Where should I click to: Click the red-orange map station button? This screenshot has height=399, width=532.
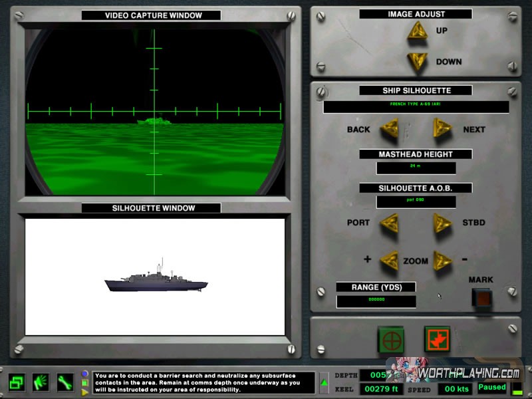click(x=437, y=339)
